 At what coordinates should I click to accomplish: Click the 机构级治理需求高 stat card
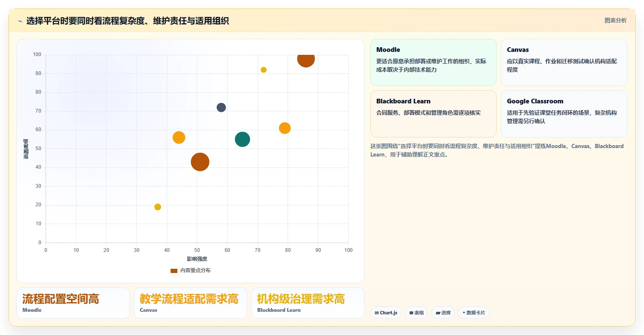click(x=308, y=303)
